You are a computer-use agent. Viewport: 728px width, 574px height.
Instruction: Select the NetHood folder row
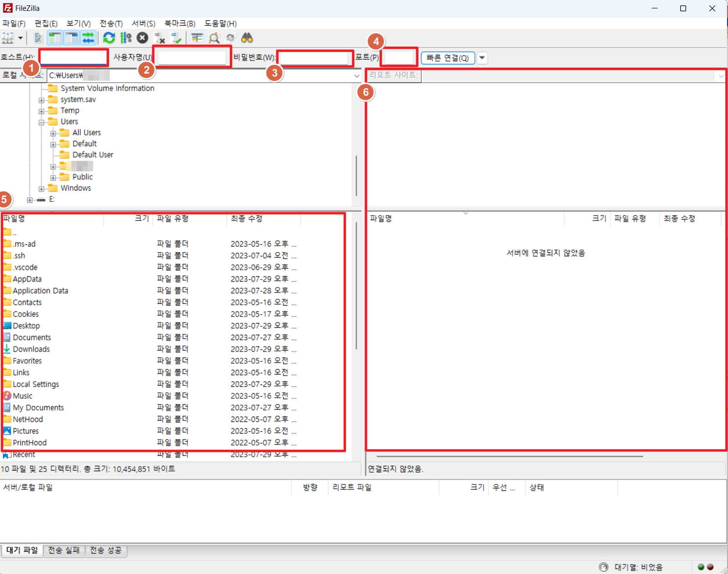175,419
